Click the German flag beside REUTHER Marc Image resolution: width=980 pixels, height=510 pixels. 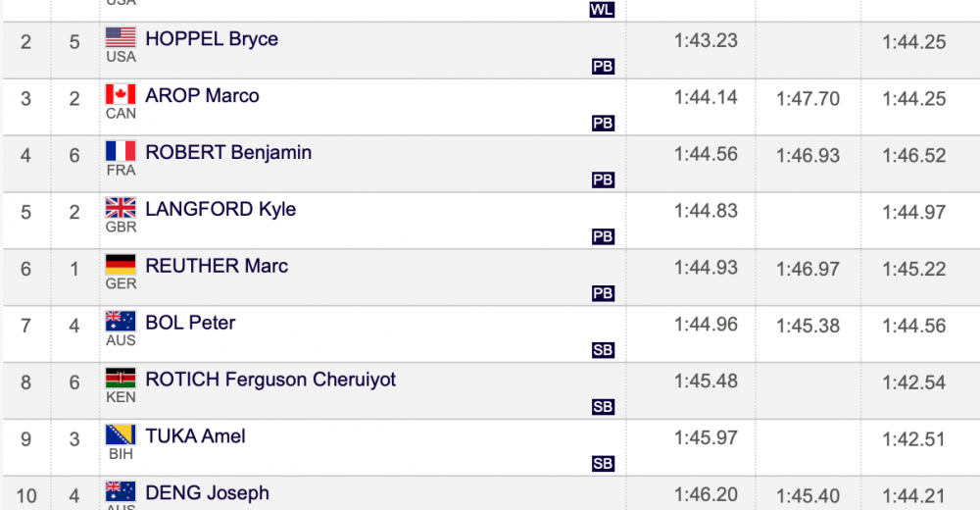tap(121, 265)
